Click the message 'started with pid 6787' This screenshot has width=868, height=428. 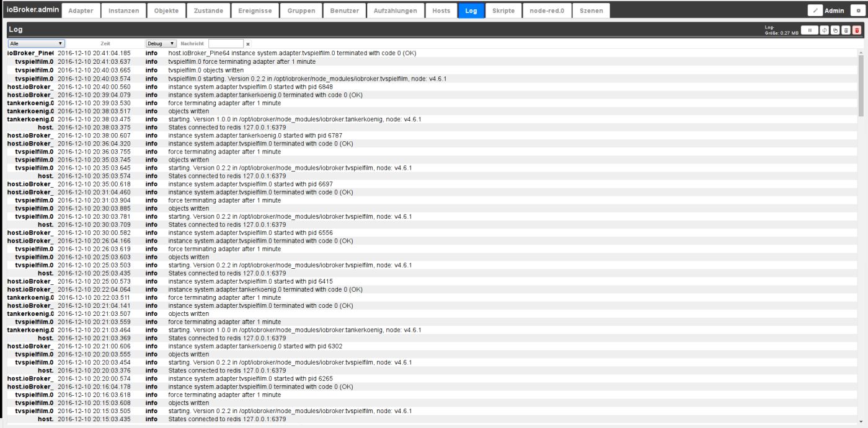[255, 135]
